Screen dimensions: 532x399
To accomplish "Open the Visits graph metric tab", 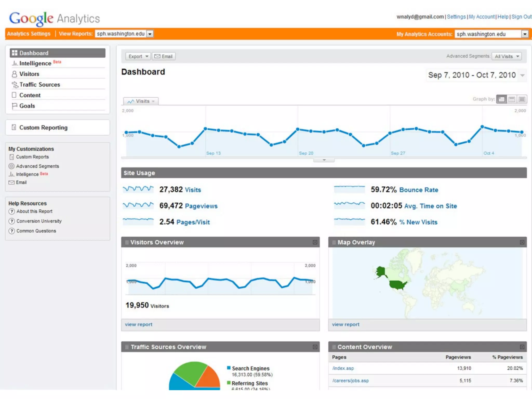I will pos(141,101).
